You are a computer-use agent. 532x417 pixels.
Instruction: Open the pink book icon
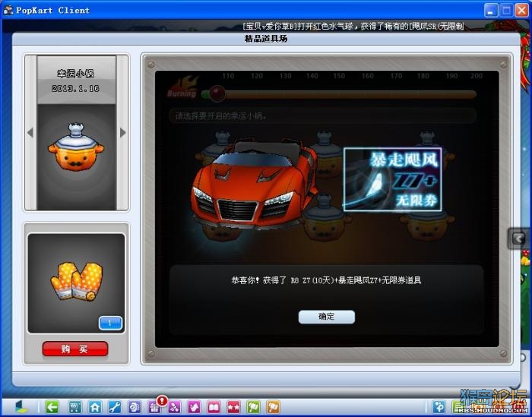tap(214, 406)
